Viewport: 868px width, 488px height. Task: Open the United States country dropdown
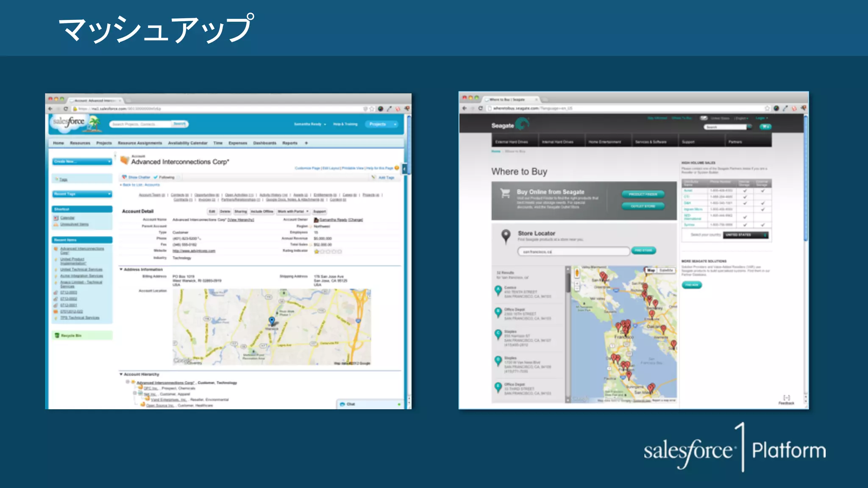point(746,235)
